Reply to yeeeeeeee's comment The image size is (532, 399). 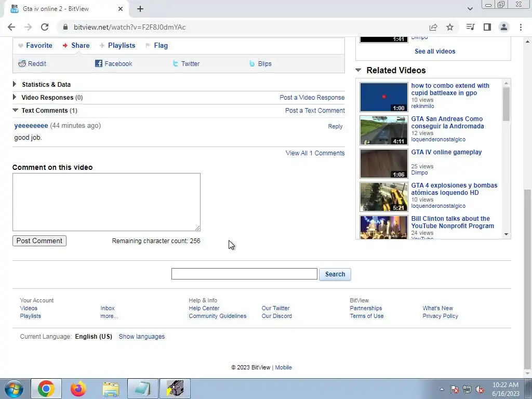point(335,126)
